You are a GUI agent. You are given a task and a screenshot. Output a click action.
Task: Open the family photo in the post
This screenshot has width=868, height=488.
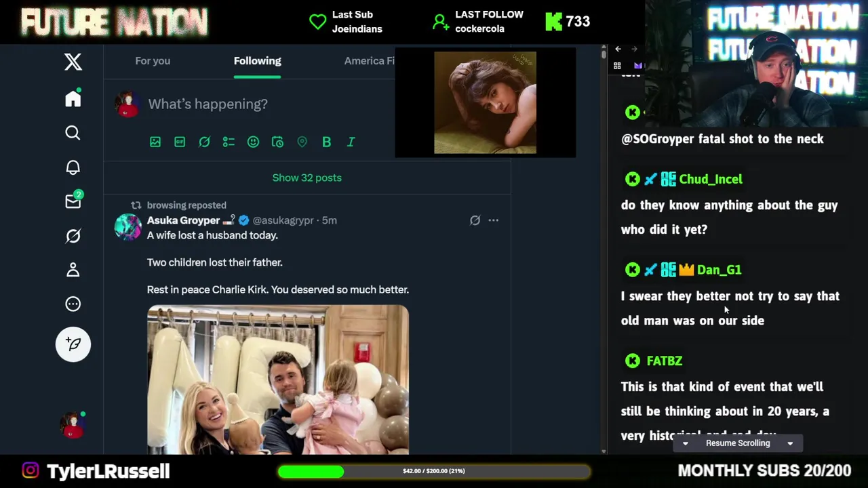(278, 380)
